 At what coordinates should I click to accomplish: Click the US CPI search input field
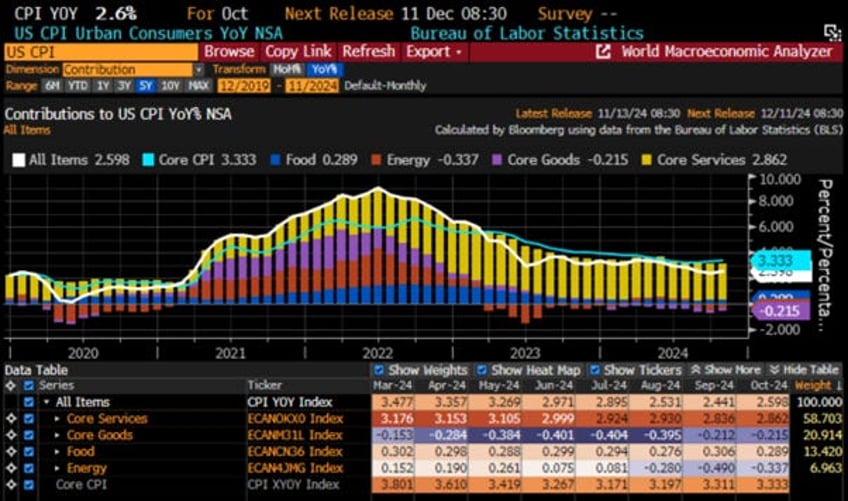[101, 52]
